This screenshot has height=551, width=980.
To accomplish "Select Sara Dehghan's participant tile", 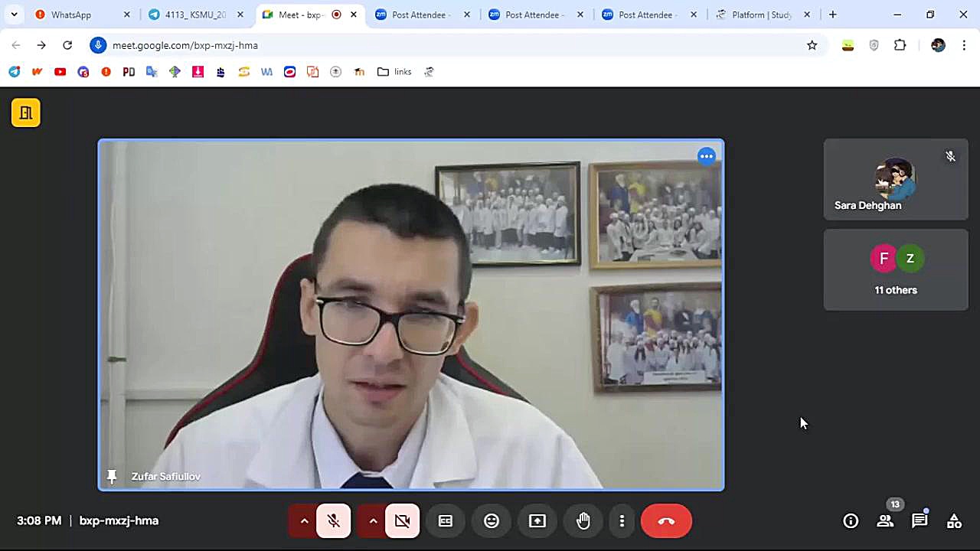I will 896,179.
